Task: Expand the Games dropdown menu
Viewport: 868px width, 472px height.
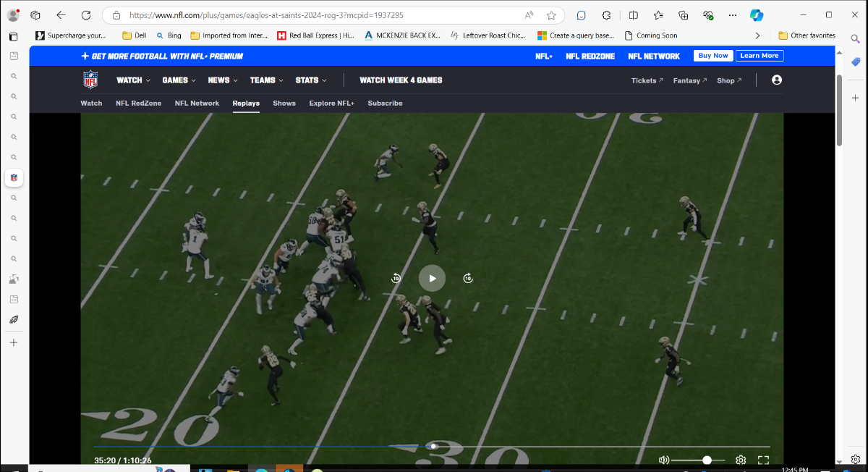Action: (179, 80)
